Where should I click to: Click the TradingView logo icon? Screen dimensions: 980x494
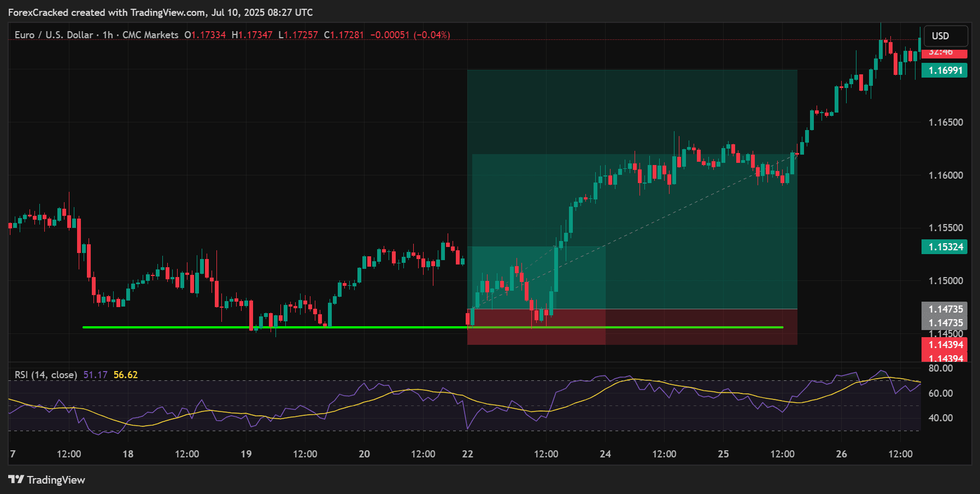(x=16, y=480)
